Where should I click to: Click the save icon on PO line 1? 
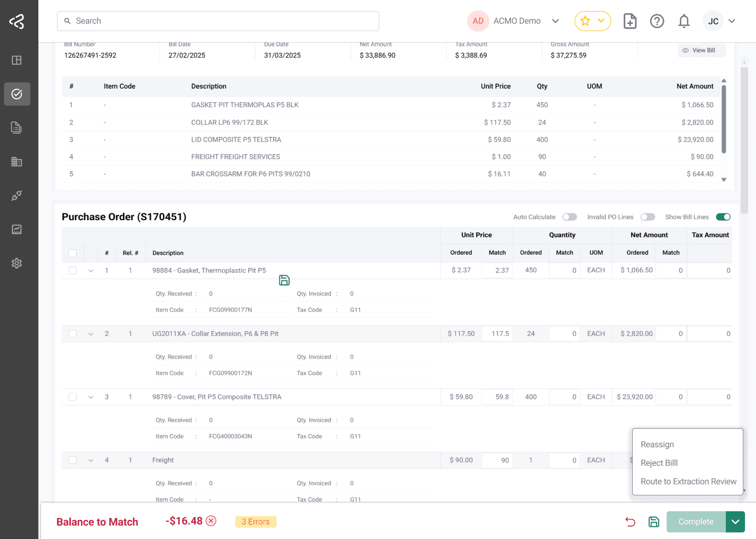click(x=284, y=280)
